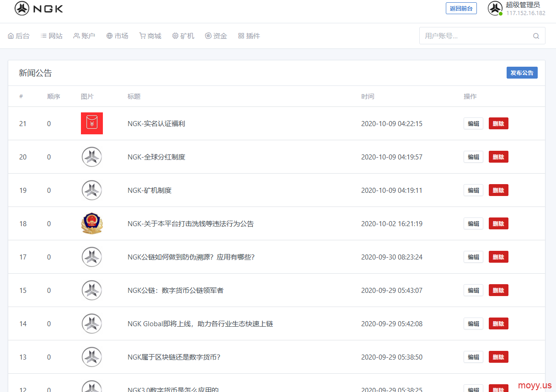The height and width of the screenshot is (392, 556).
Task: Edit the 数字货币公链领军者 announcement
Action: click(473, 290)
